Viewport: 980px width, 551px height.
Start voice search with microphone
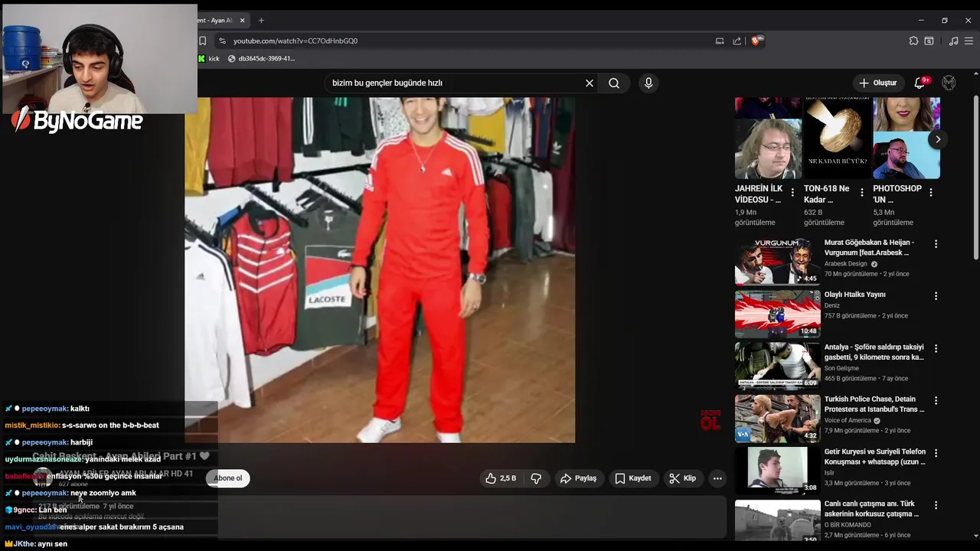pos(648,83)
